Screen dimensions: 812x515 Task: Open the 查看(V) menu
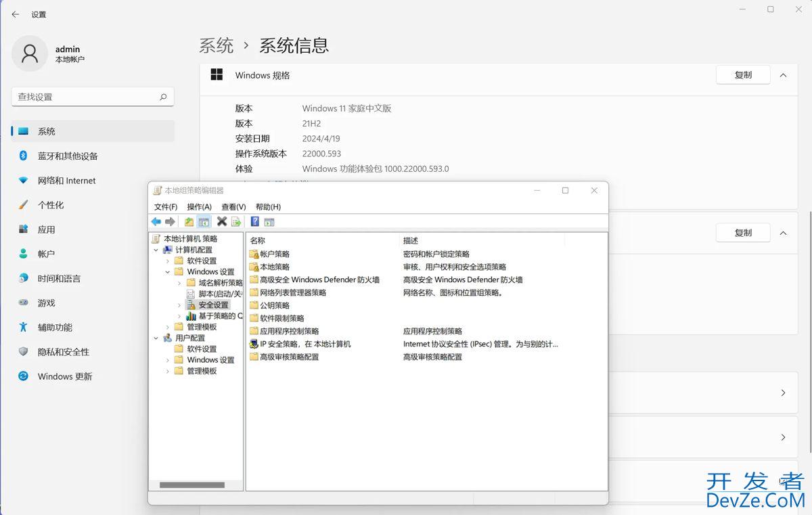[233, 206]
